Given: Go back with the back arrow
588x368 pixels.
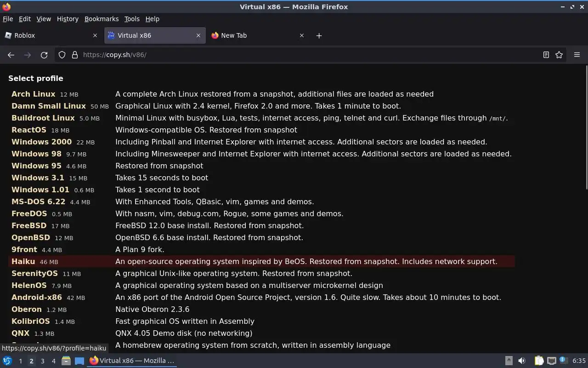Looking at the screenshot, I should pos(11,55).
